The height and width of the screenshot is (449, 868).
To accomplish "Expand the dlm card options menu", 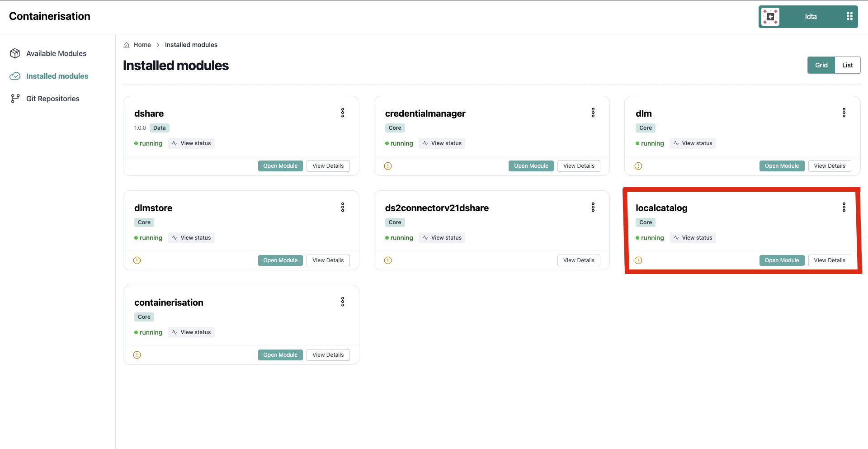I will [x=844, y=113].
